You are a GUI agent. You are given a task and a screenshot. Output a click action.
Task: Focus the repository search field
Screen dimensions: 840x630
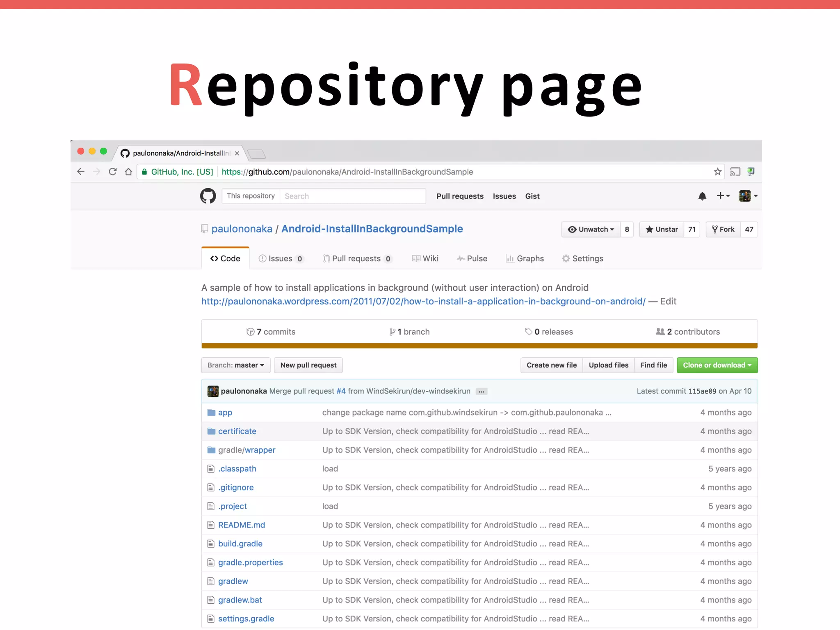[352, 196]
